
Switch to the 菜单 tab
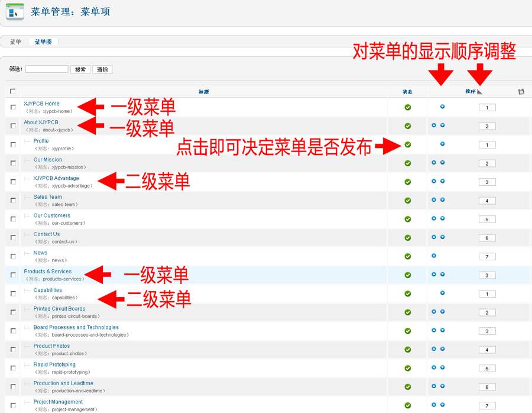[14, 41]
